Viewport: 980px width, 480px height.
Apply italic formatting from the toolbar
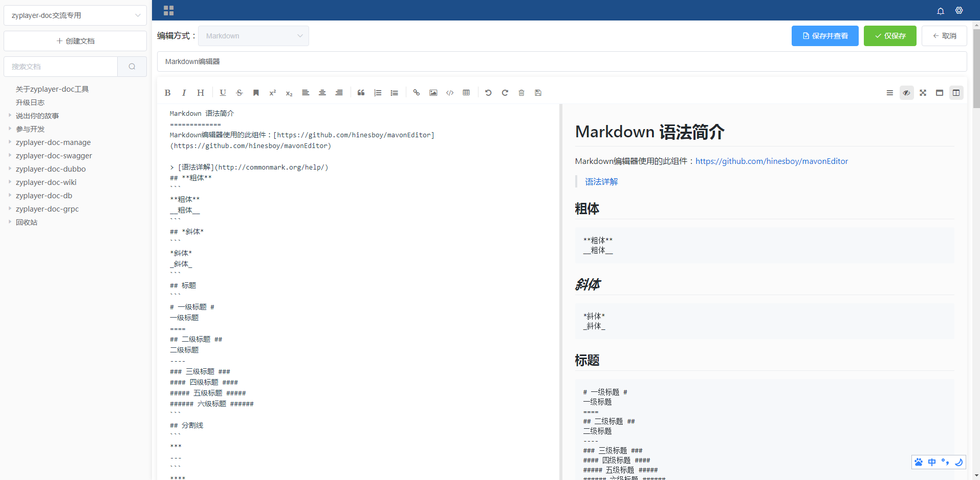184,93
